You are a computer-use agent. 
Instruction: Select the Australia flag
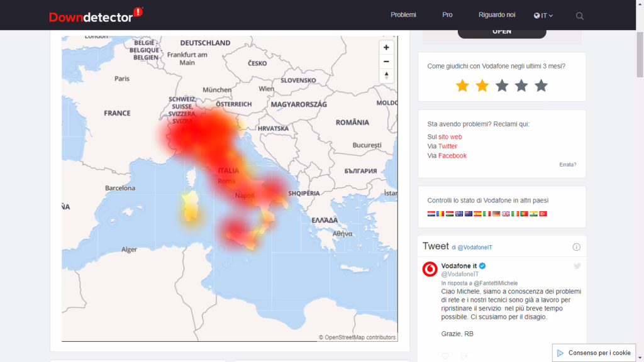click(x=459, y=214)
